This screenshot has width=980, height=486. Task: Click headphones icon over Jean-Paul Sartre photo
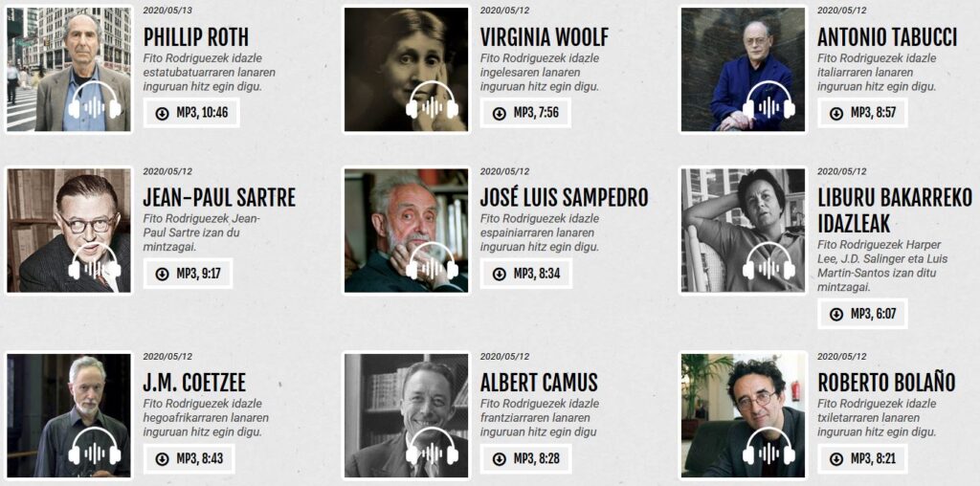pos(95,262)
